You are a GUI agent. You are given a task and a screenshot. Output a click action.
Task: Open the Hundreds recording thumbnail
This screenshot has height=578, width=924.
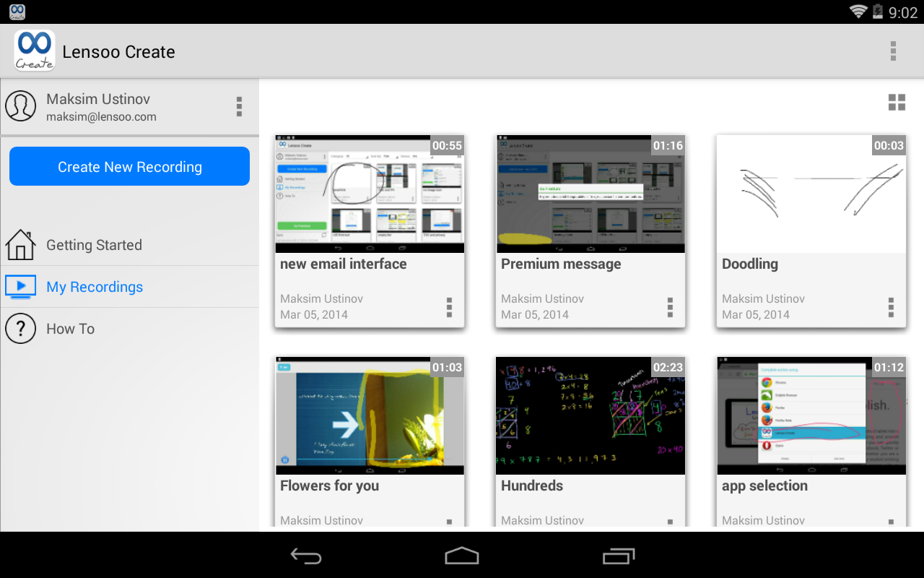click(590, 415)
